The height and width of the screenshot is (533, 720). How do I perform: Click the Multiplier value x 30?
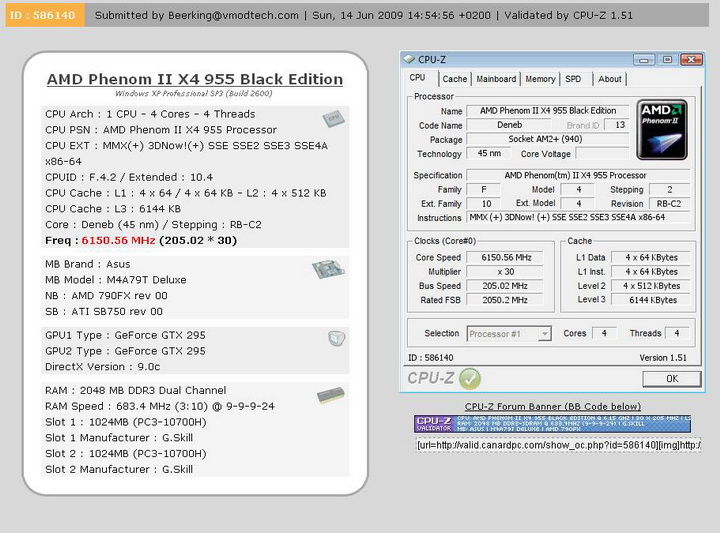[x=505, y=272]
